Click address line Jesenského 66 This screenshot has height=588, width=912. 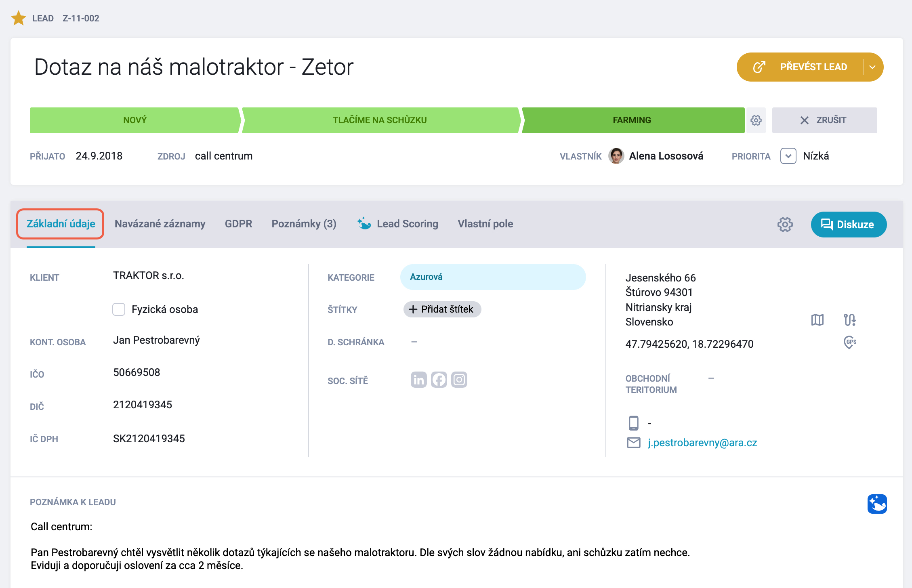click(661, 278)
